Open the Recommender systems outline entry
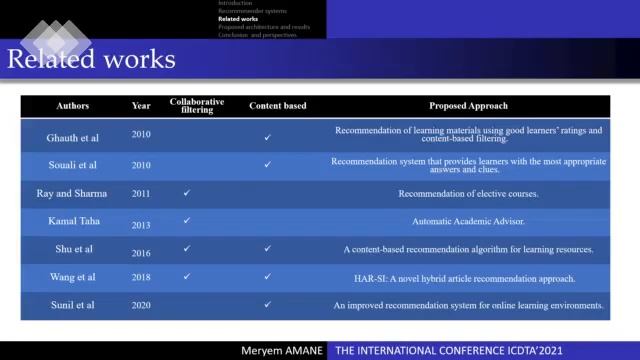640x360 pixels. pyautogui.click(x=252, y=11)
